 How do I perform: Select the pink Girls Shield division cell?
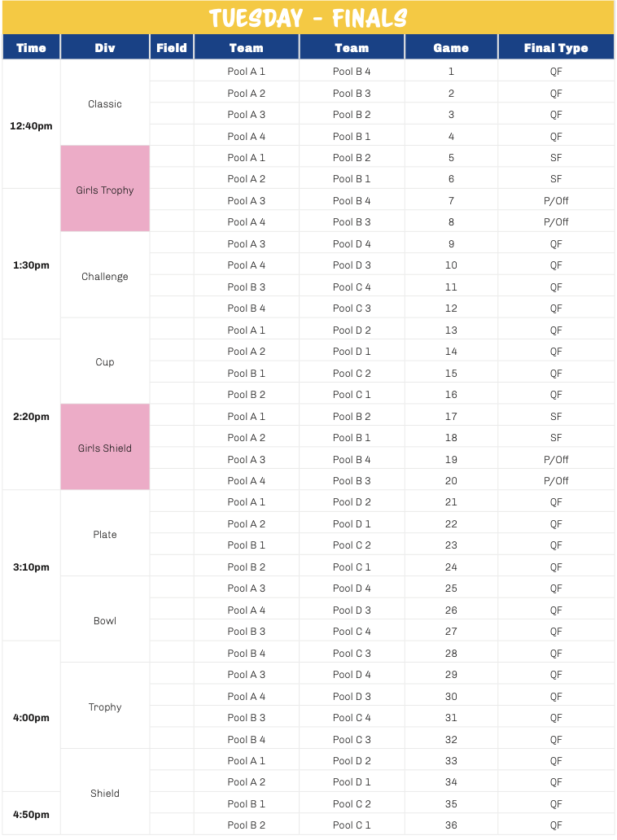tap(105, 447)
